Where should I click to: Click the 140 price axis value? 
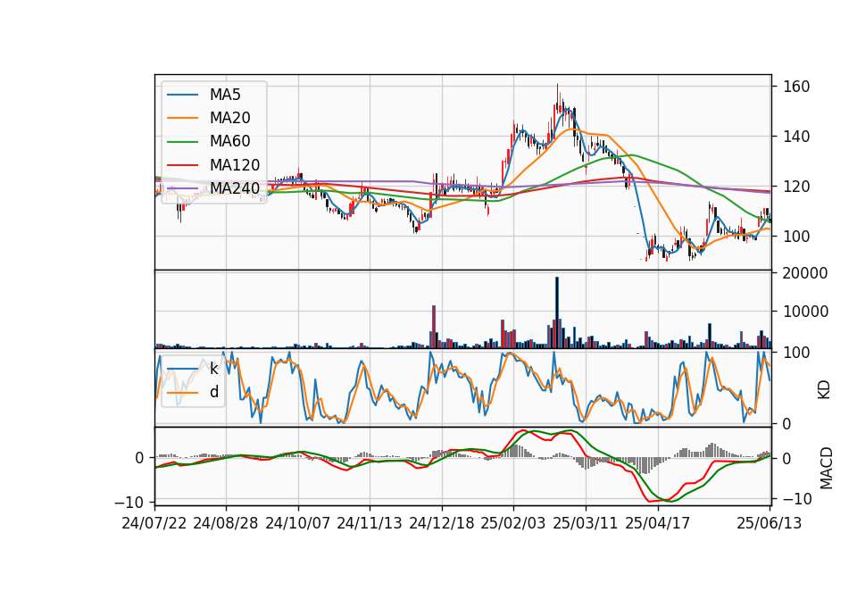[x=796, y=137]
